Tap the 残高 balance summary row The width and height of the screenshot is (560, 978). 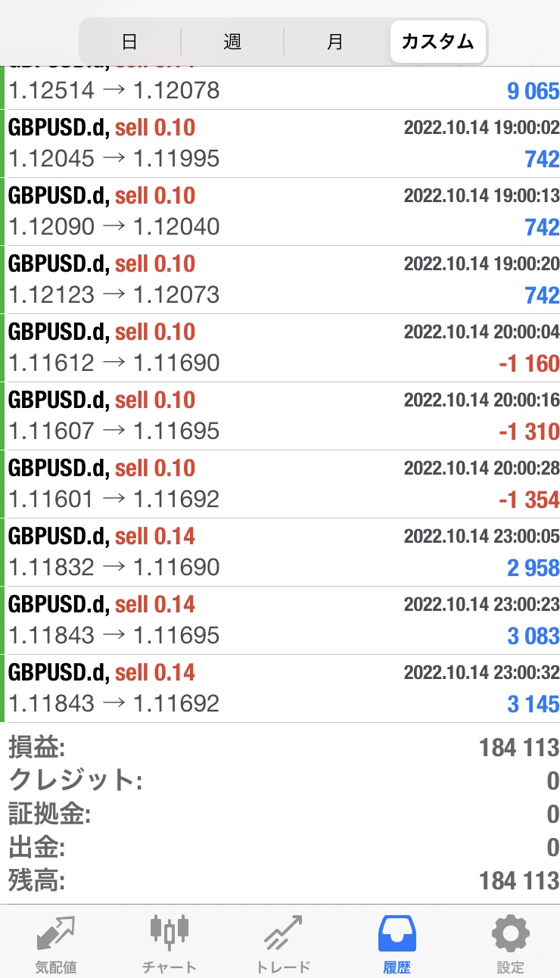[280, 881]
